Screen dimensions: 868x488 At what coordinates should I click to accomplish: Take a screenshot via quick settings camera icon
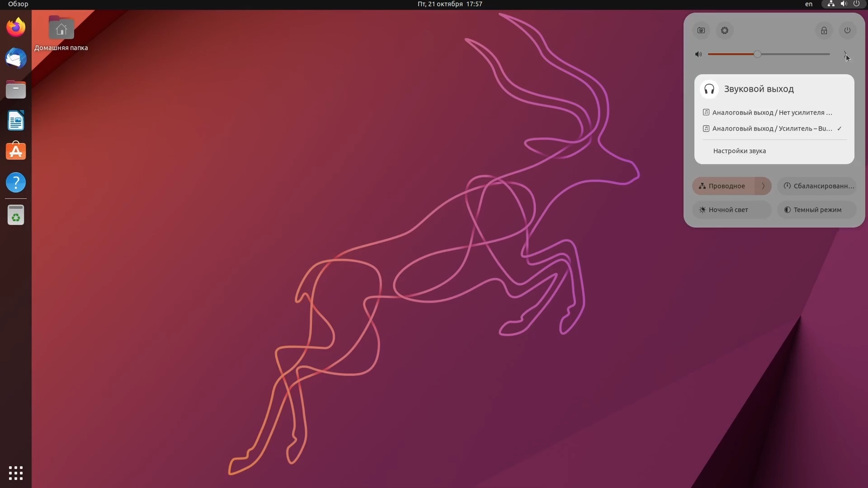pyautogui.click(x=701, y=30)
